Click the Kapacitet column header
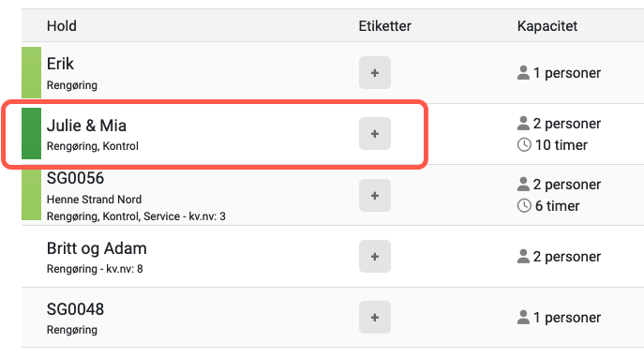The image size is (644, 357). click(x=547, y=26)
